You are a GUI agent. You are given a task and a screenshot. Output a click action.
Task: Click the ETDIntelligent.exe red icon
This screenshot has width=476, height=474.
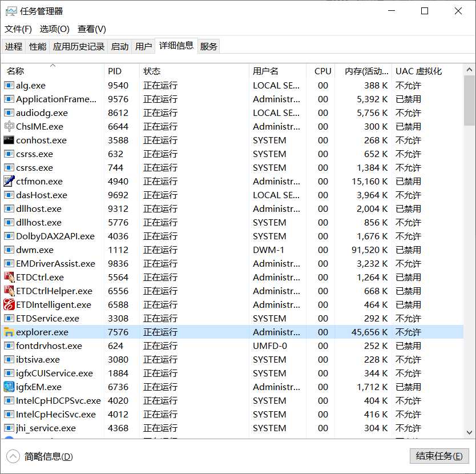click(9, 304)
